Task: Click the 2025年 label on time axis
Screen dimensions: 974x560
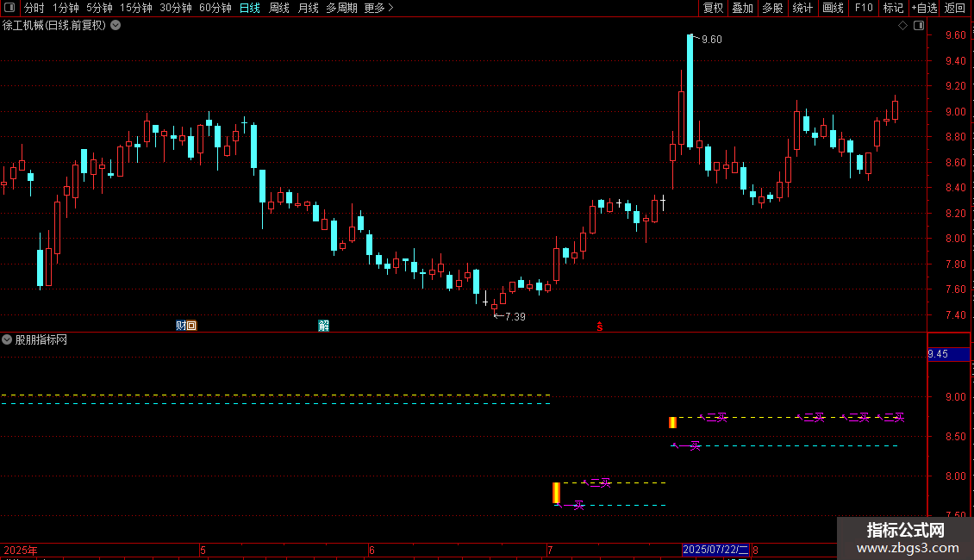Action: coord(21,550)
